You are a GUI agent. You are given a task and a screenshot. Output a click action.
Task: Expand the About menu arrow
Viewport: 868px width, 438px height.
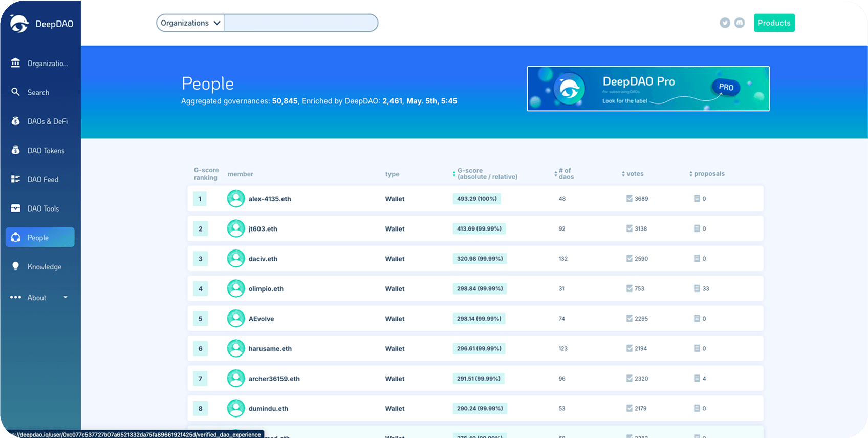(x=66, y=297)
